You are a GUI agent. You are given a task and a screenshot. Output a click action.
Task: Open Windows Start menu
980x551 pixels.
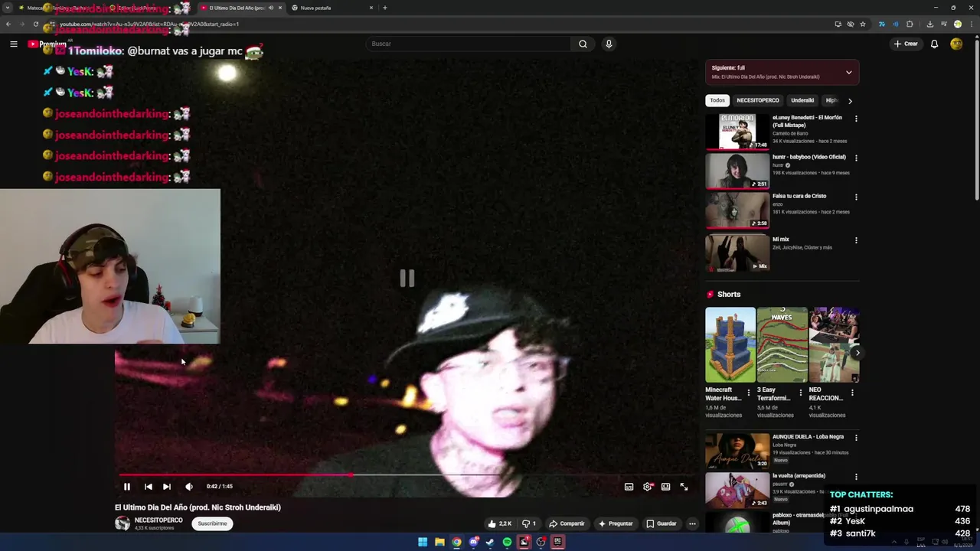click(423, 542)
